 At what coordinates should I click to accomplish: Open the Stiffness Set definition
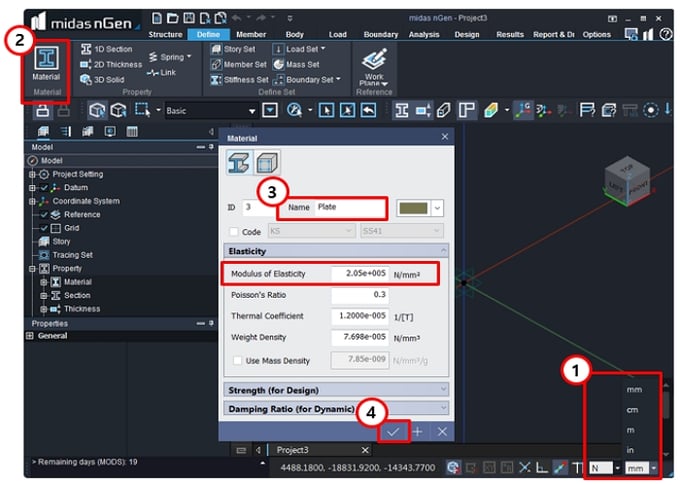[239, 79]
